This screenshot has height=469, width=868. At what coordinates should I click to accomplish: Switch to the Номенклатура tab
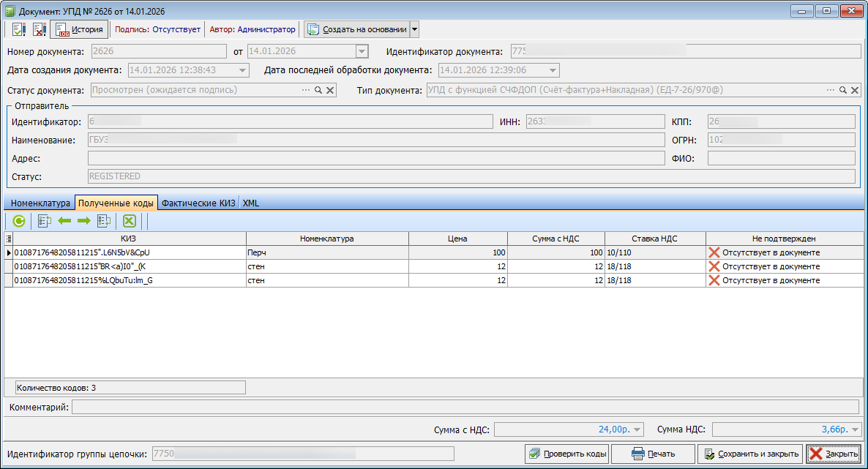point(40,203)
